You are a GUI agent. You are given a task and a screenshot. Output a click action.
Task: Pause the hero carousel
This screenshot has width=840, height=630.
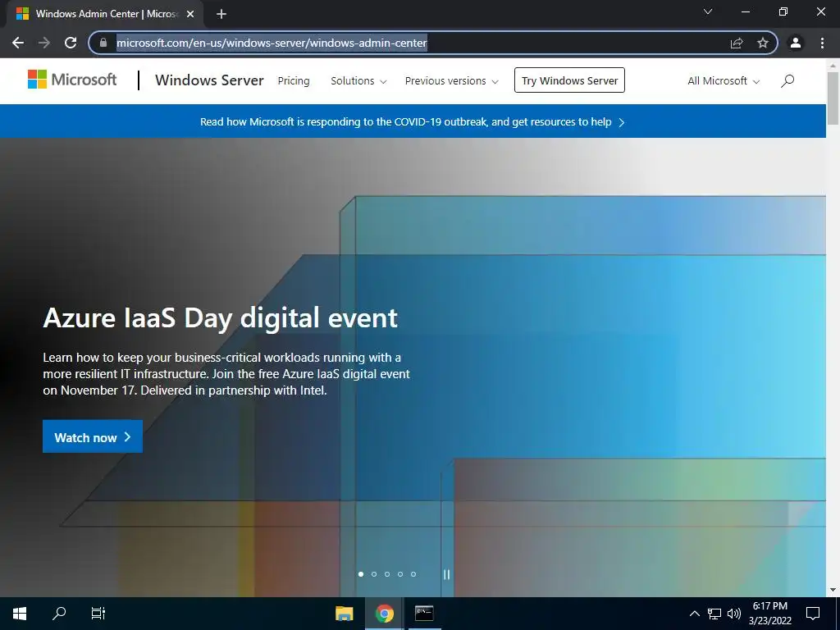tap(447, 574)
